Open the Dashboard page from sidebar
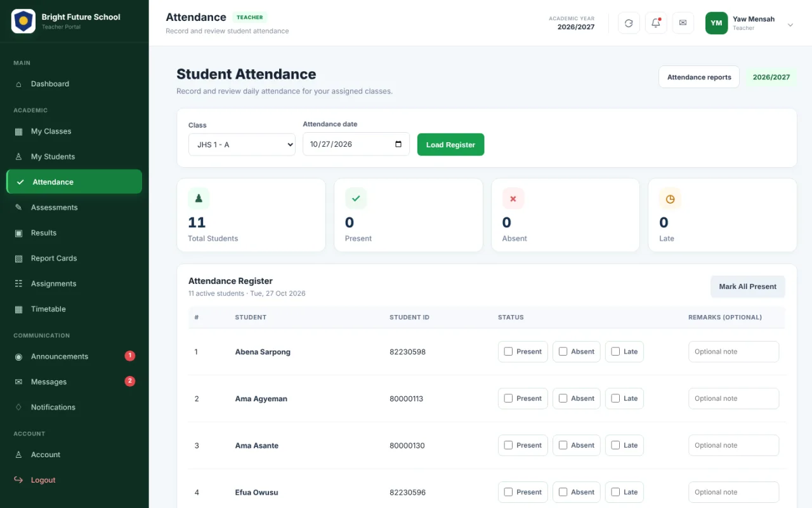The height and width of the screenshot is (508, 812). point(74,84)
